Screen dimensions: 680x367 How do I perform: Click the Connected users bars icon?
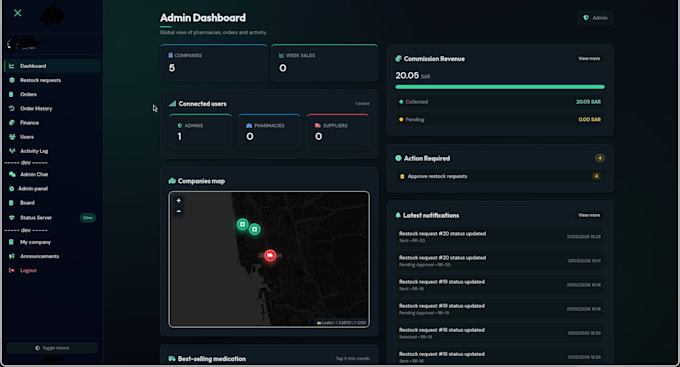172,104
